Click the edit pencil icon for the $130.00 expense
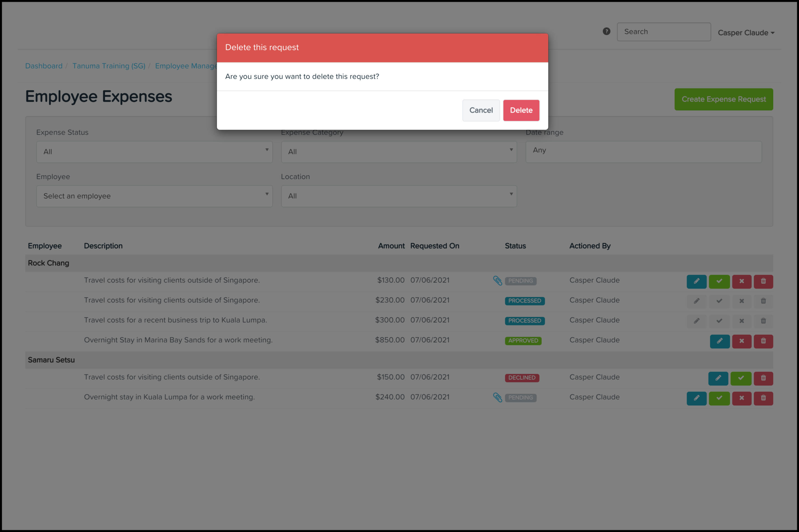 (x=696, y=281)
